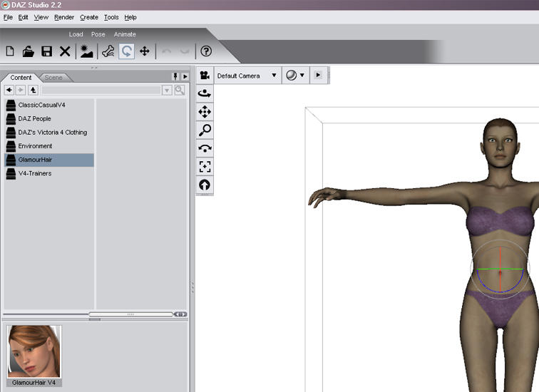Click the Animate activity button
The image size is (539, 392).
pyautogui.click(x=125, y=34)
